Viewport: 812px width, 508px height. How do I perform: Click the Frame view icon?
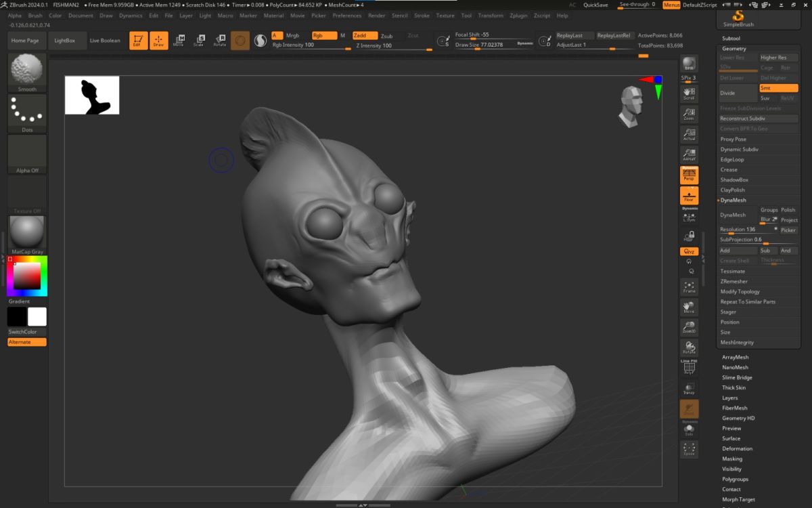coord(689,287)
